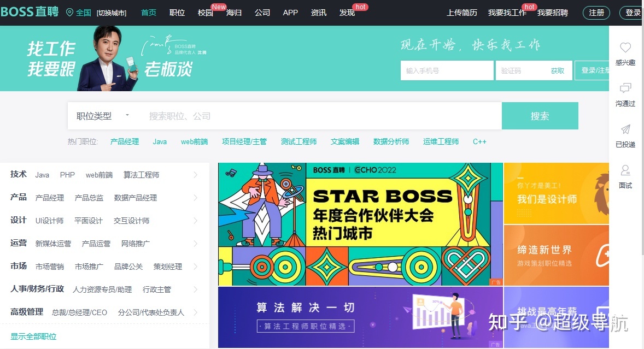
Task: Open 发现 in top navigation
Action: [347, 13]
